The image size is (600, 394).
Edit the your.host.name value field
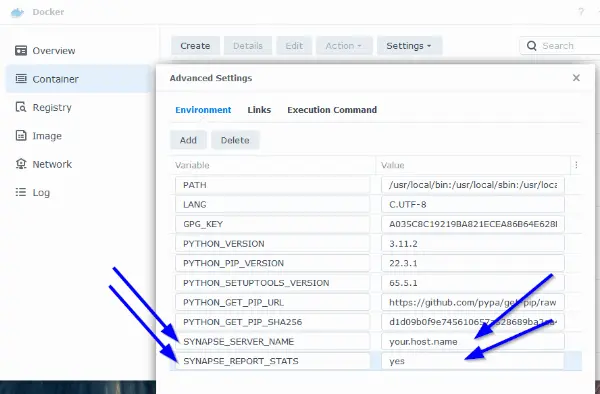[x=473, y=342]
